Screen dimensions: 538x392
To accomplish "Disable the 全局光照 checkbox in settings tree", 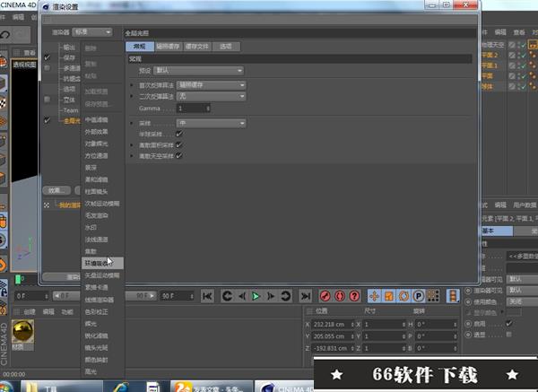I will point(48,120).
